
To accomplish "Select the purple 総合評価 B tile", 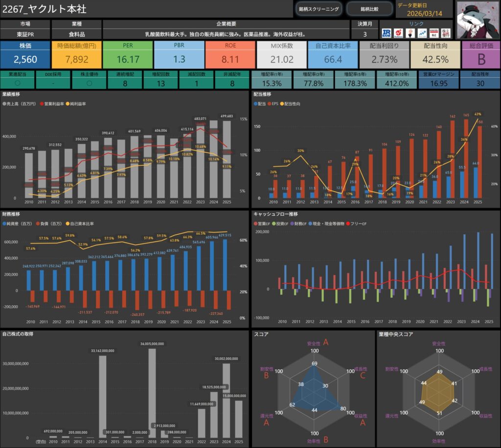I will tap(480, 55).
